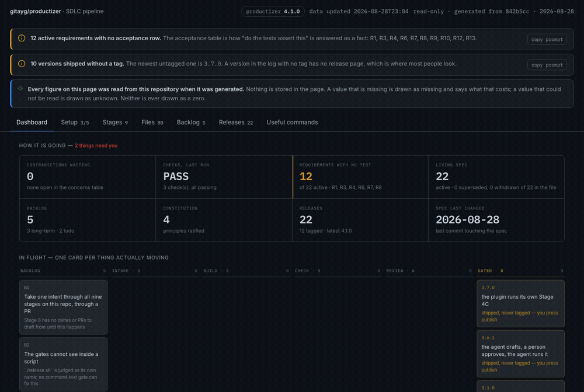Select the Backlog 5 stat tile
Image resolution: width=584 pixels, height=392 pixels.
pyautogui.click(x=88, y=220)
